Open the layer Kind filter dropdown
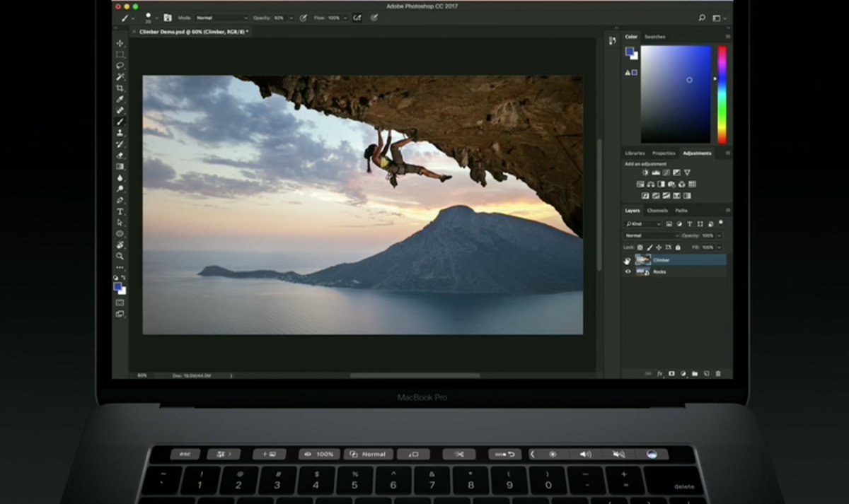 point(642,224)
